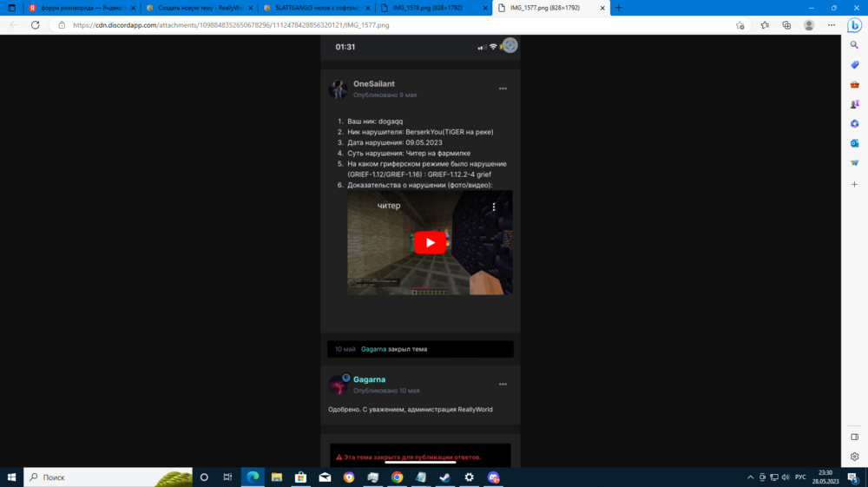Open the Tools briefcase sidebar icon
Screen dimensions: 868x487
click(x=854, y=85)
